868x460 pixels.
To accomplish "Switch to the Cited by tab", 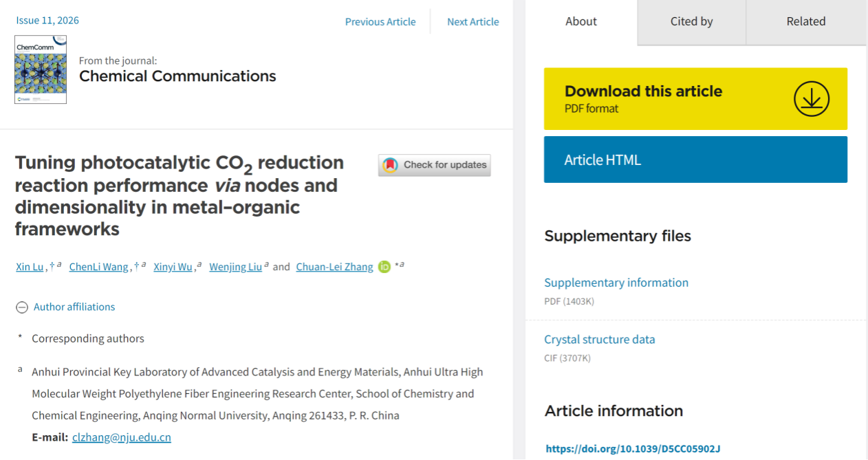I will [x=691, y=21].
